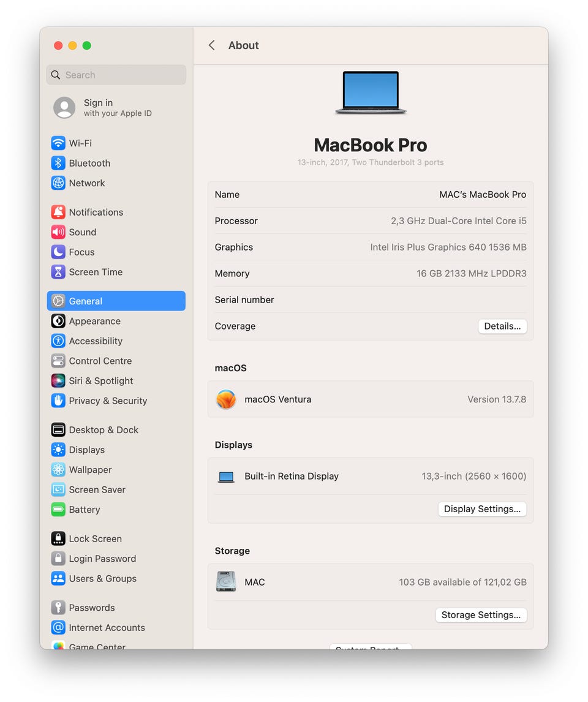Click the MAC hard drive icon
The image size is (588, 702).
tap(226, 581)
